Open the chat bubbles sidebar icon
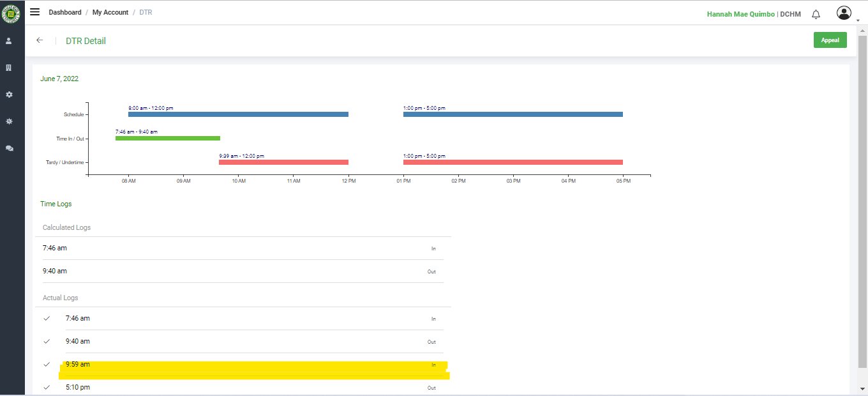The width and height of the screenshot is (868, 396). pos(9,148)
